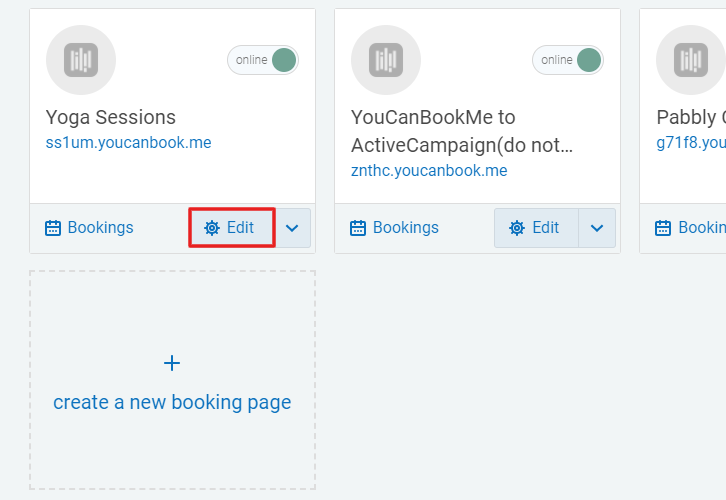Click the Yoga Sessions title
This screenshot has height=500, width=726.
pyautogui.click(x=111, y=118)
